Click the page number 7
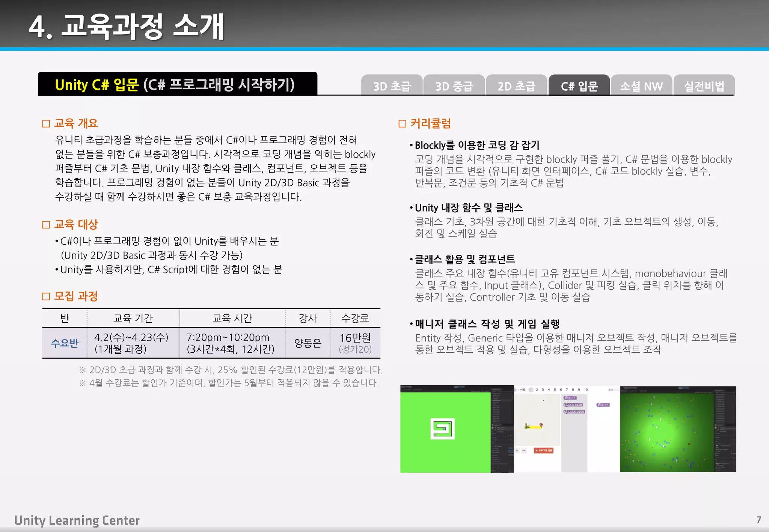Viewport: 769px width, 532px height. pos(758,520)
